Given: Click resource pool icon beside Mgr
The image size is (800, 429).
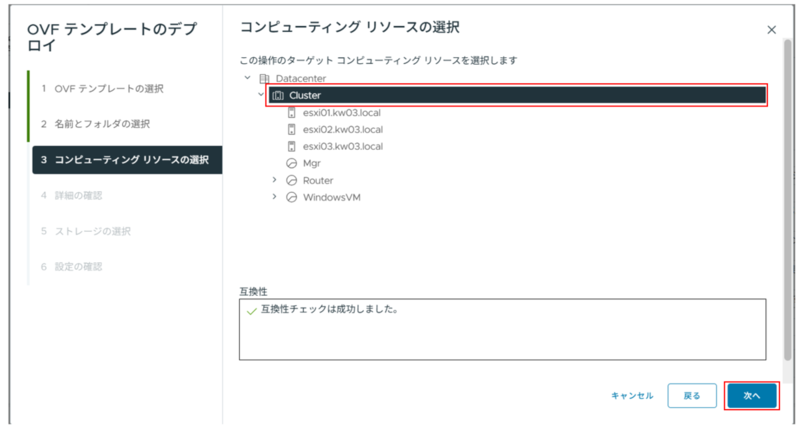Looking at the screenshot, I should click(x=291, y=163).
